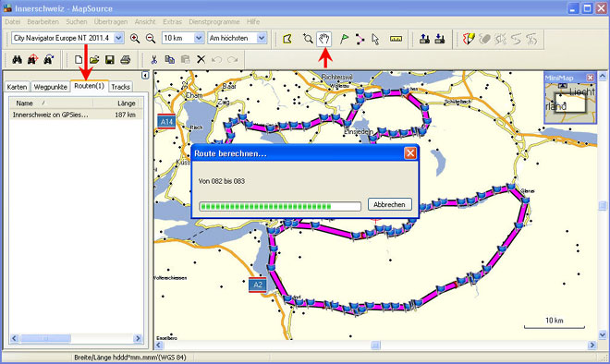Open the Am höchsten detail level dropdown
The image size is (610, 364).
(262, 38)
